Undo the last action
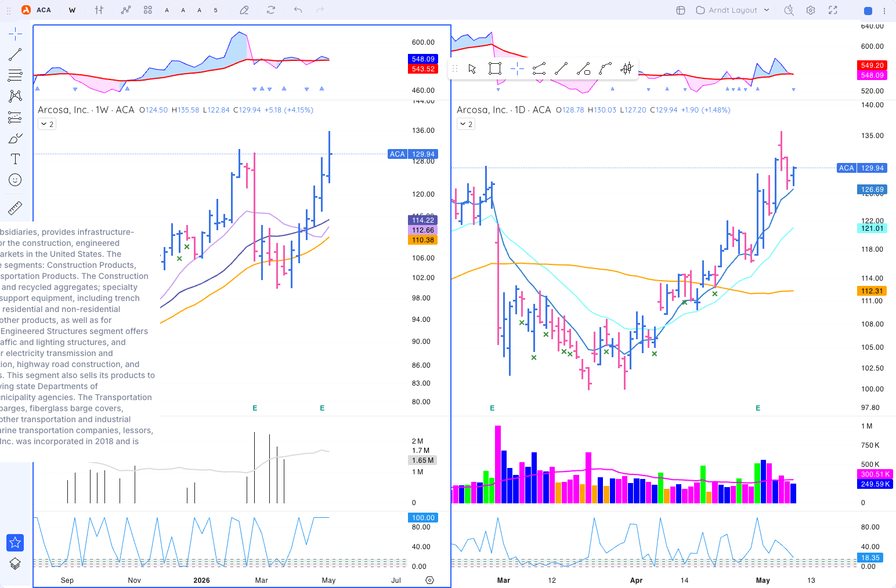Viewport: 896px width, 588px height. coord(298,10)
